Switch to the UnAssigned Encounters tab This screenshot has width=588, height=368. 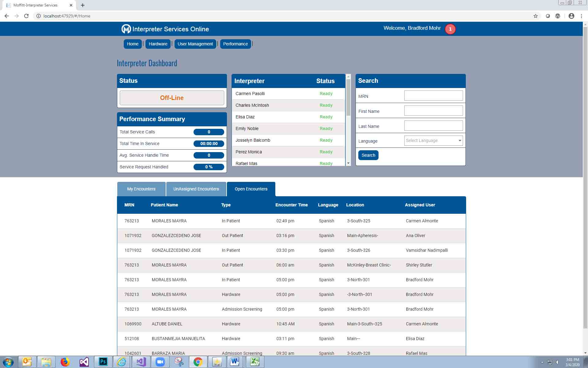coord(196,189)
